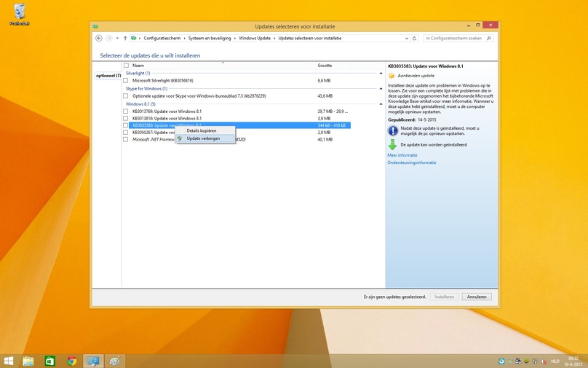Click the green download arrow icon
The height and width of the screenshot is (368, 588).
392,144
